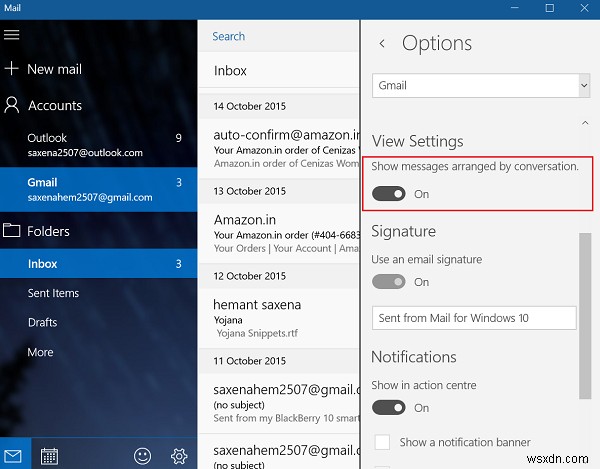Viewport: 600px width, 469px height.
Task: Click the Notifications heading
Action: coord(414,357)
